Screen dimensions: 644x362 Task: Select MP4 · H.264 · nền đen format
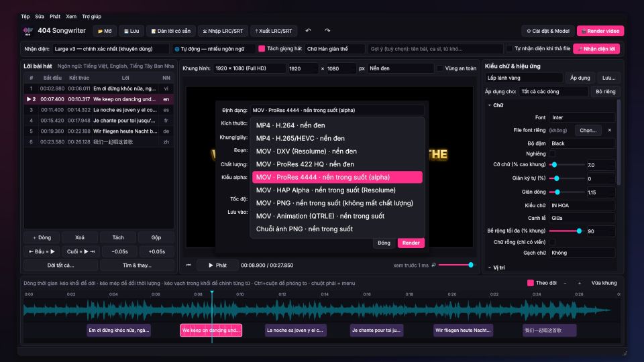[x=337, y=125]
